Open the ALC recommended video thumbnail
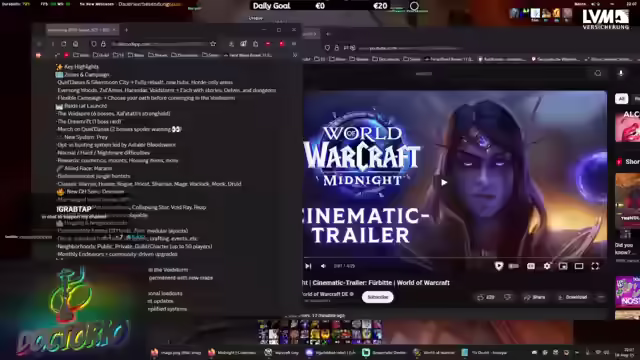 pos(627,126)
